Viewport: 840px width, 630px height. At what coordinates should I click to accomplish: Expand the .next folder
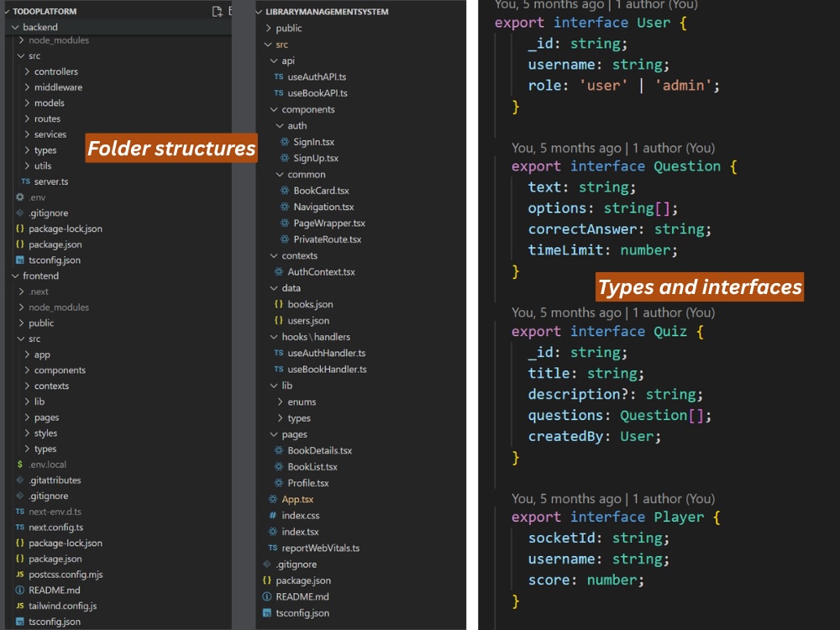pos(21,291)
